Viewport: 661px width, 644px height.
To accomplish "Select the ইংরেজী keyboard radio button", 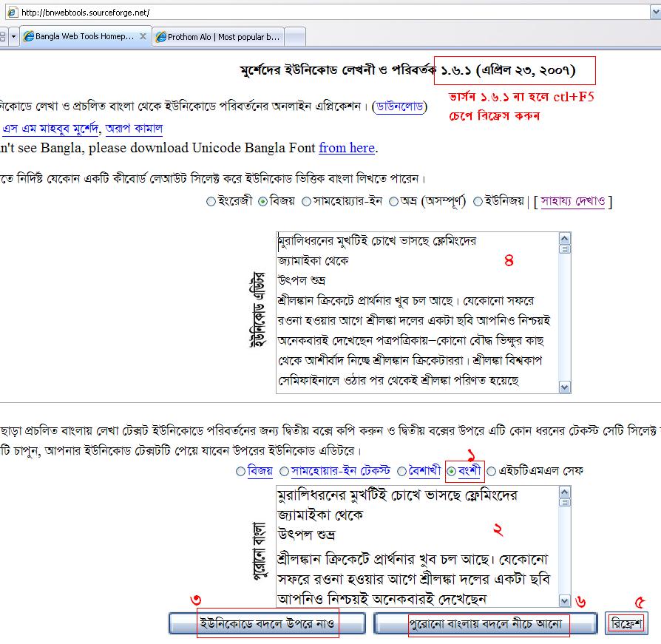I will 211,202.
